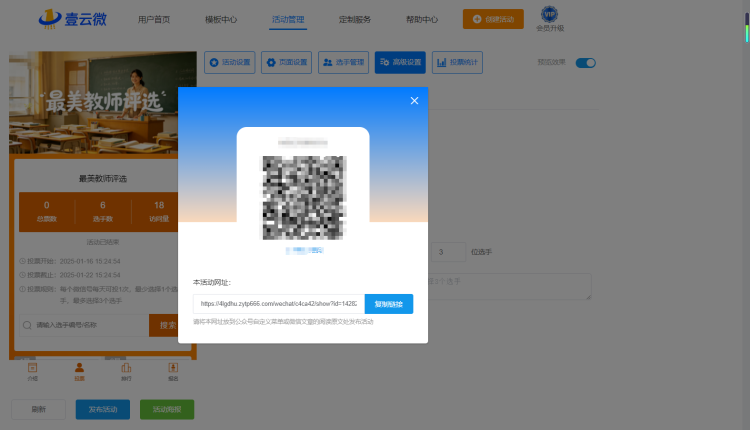Click the 最美教师评选 banner image
The height and width of the screenshot is (430, 750).
pyautogui.click(x=103, y=103)
